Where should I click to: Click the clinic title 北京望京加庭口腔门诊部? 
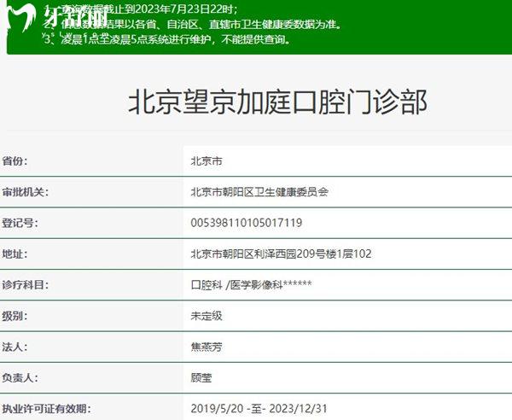(277, 102)
